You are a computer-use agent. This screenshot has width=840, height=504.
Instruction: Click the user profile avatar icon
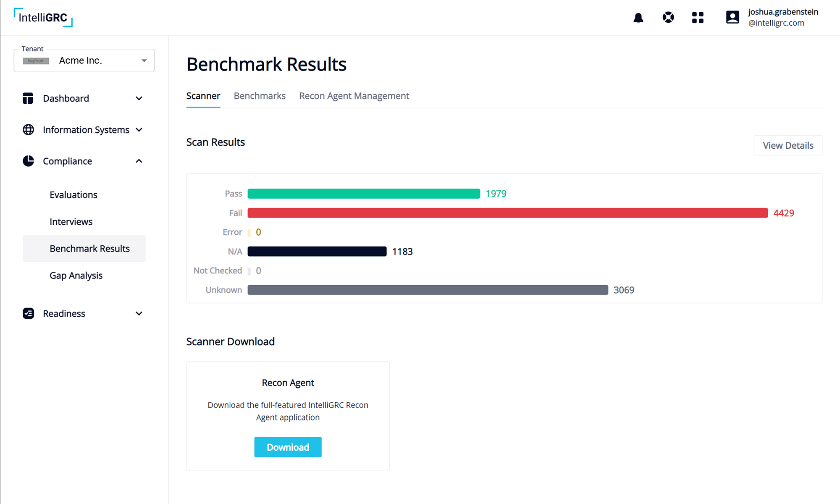[x=732, y=17]
